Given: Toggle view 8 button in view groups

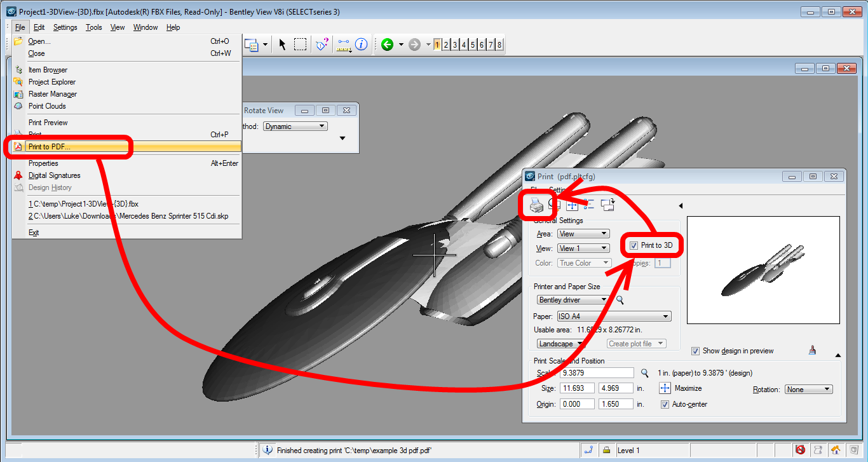Looking at the screenshot, I should [499, 44].
